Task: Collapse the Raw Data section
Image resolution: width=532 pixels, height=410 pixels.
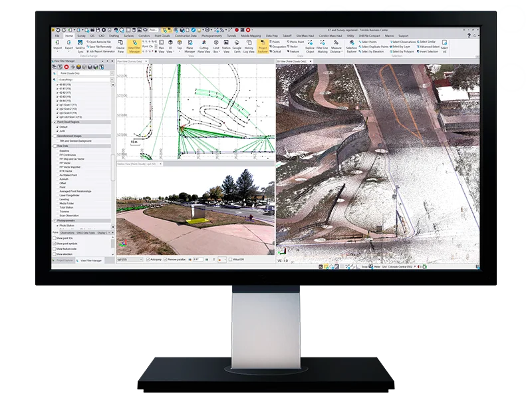Action: coord(55,145)
